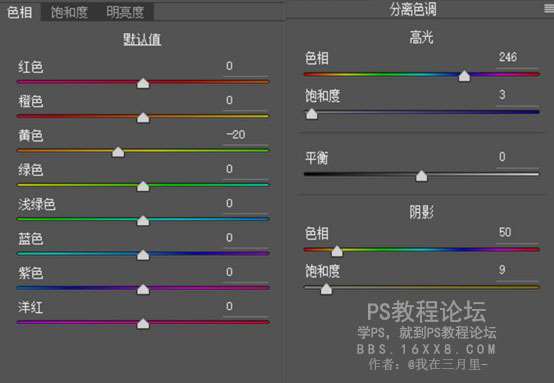The image size is (554, 383).
Task: Click the 平衡 label
Action: pyautogui.click(x=317, y=158)
